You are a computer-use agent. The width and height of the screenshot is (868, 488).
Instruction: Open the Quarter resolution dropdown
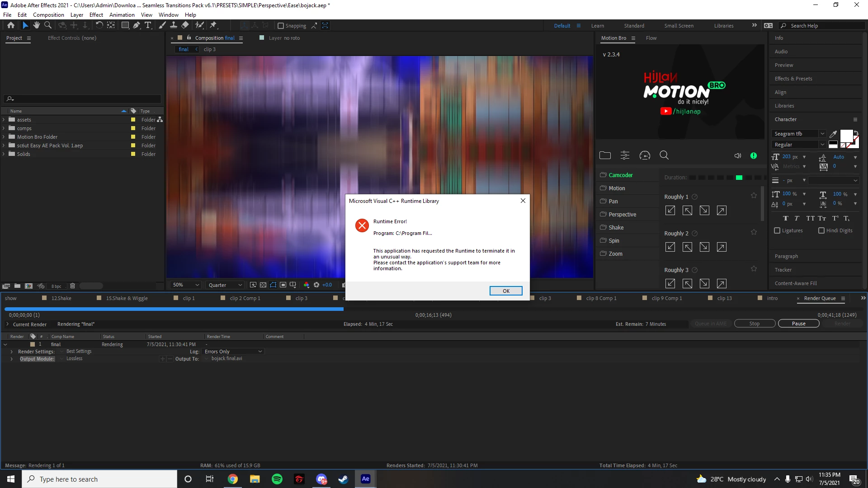click(x=225, y=285)
